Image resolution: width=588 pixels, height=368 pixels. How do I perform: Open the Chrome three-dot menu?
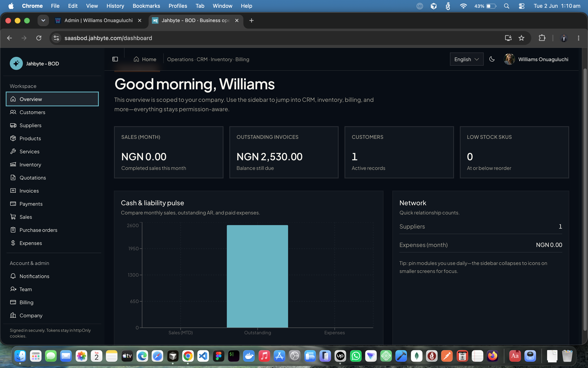(579, 38)
